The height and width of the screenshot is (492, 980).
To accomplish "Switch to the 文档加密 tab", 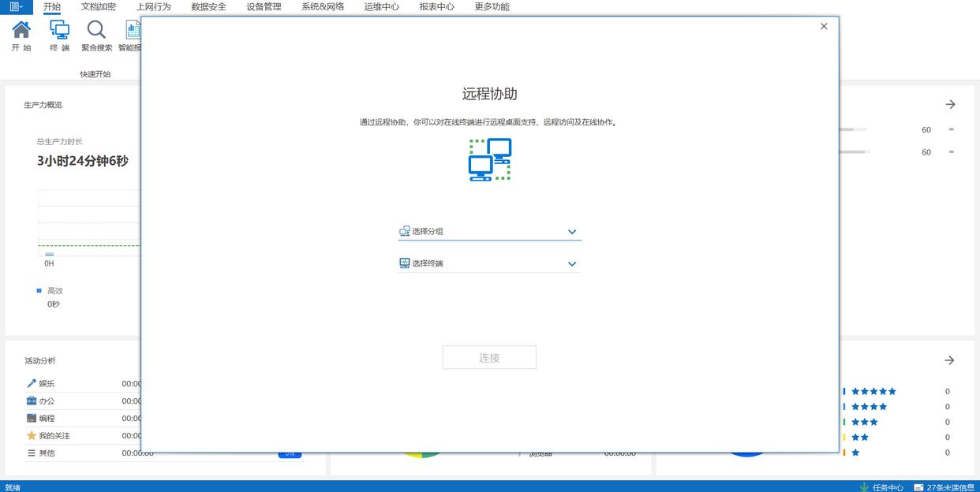I will coord(99,7).
